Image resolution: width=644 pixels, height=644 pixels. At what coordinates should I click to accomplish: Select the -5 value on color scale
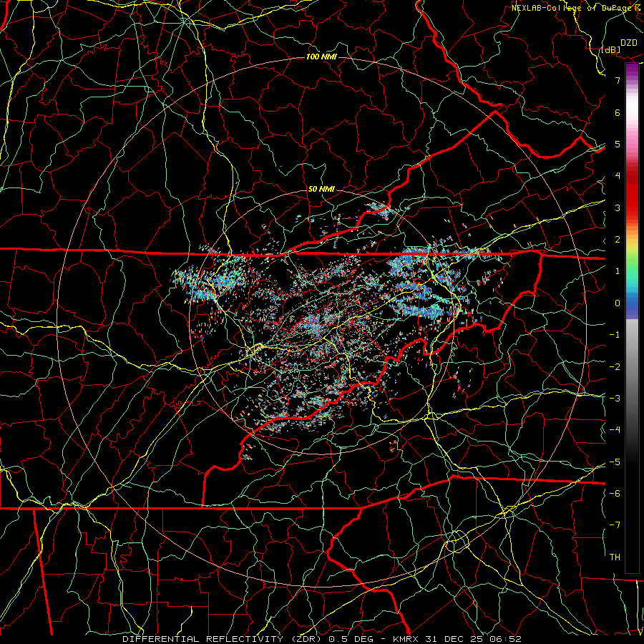coord(615,462)
